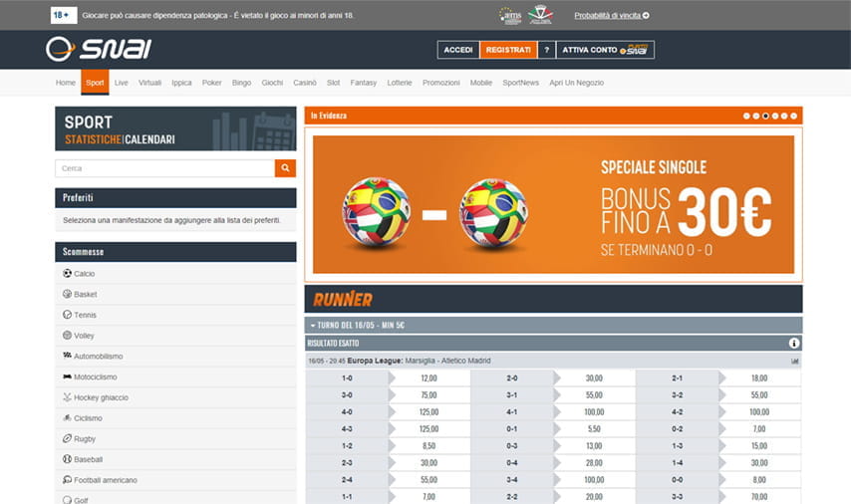Click the Registrati button

pos(508,50)
